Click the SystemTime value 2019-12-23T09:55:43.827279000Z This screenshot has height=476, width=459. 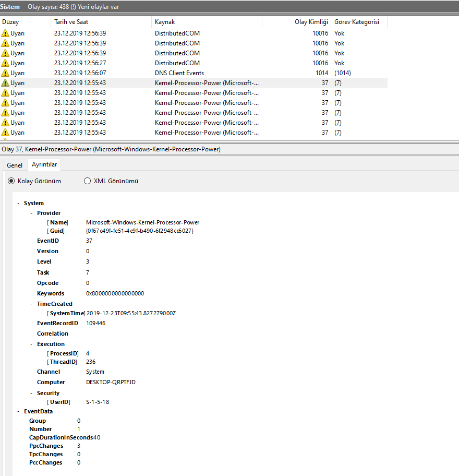click(x=131, y=313)
